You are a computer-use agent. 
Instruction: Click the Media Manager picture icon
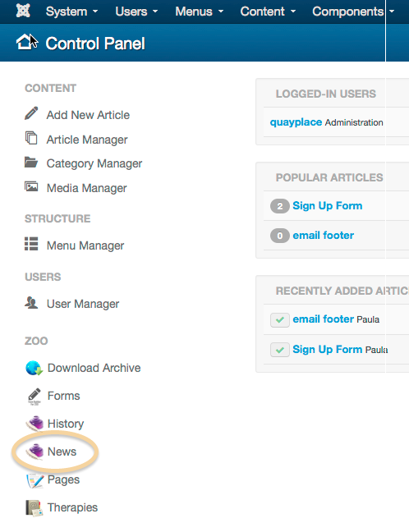tap(31, 186)
